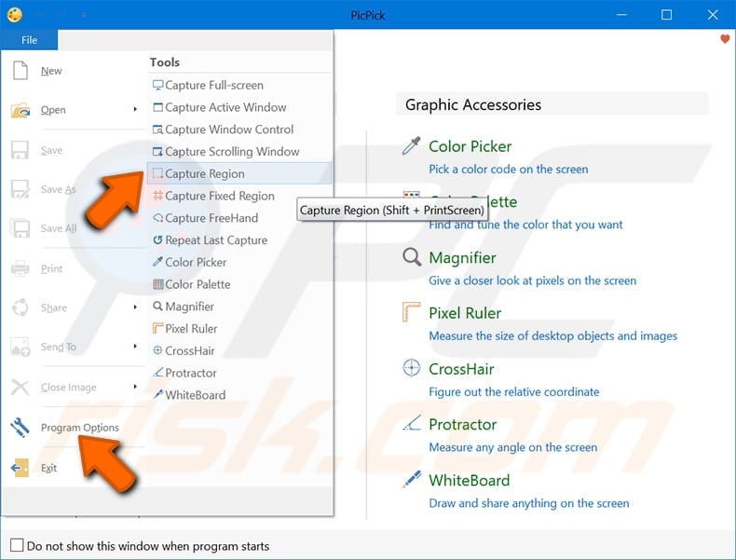736x560 pixels.
Task: Select Capture Scrolling Window entry
Action: 239,151
